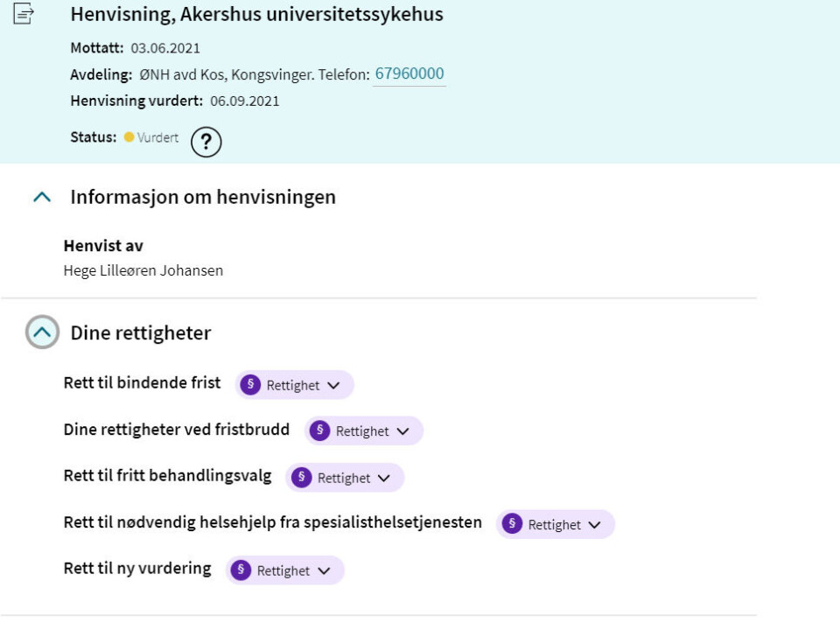Collapse the Dine rettigheter section chevron
Screen dimensions: 840x630
click(42, 332)
